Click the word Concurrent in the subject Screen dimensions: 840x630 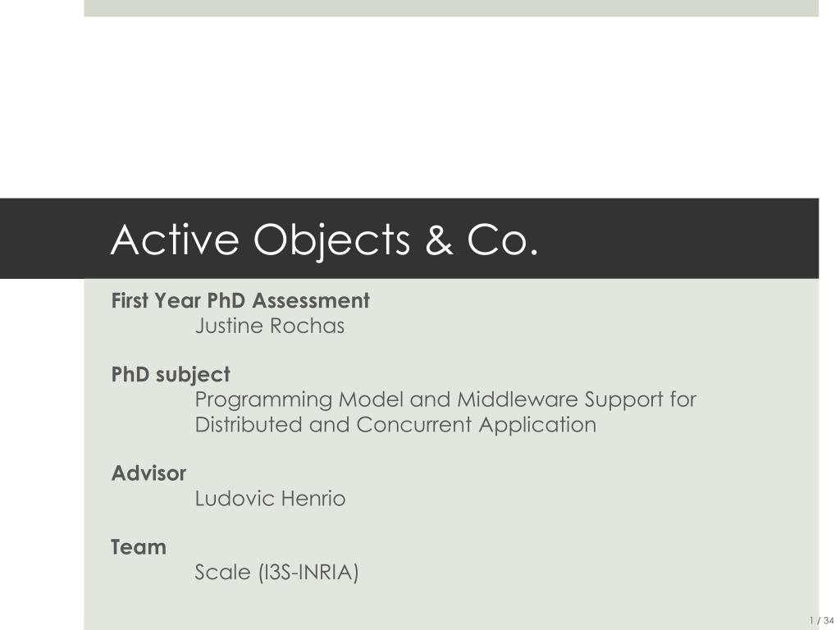tap(414, 425)
